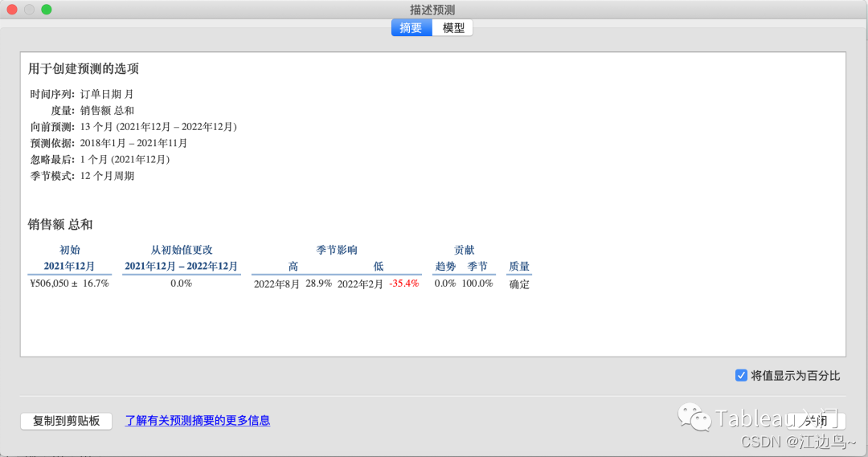This screenshot has width=868, height=457.
Task: Click the 100.0% cell
Action: (x=477, y=284)
